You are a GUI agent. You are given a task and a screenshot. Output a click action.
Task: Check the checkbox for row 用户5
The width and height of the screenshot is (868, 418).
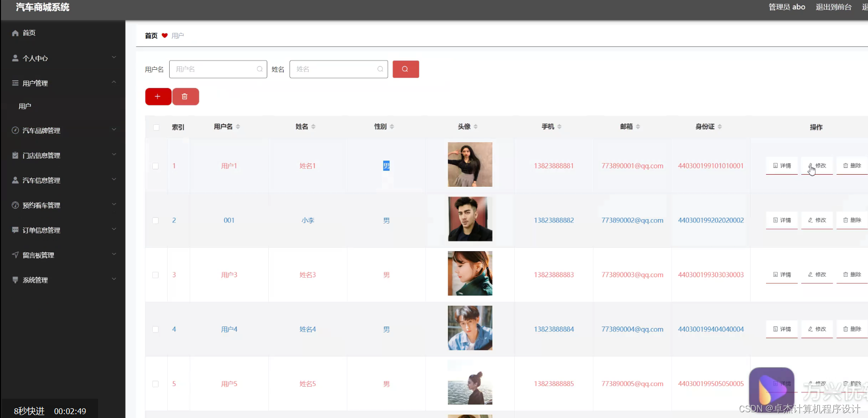tap(156, 384)
